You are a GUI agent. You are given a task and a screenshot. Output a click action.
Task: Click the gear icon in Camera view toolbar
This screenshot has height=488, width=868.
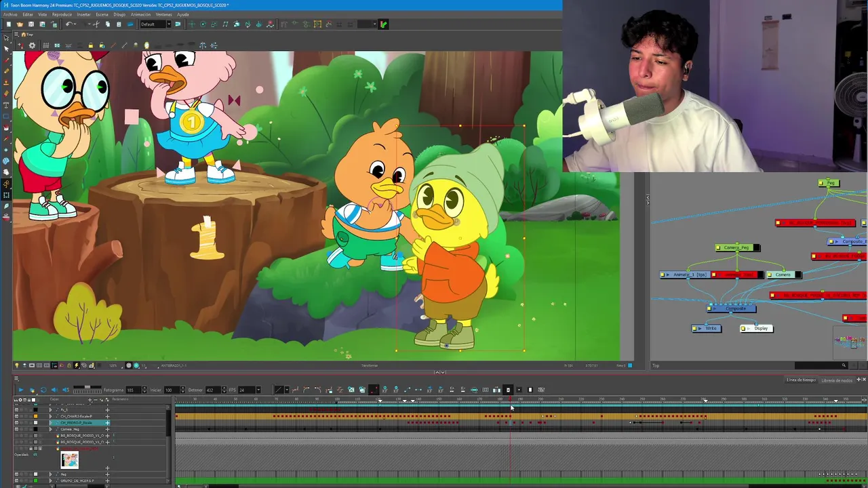[32, 45]
